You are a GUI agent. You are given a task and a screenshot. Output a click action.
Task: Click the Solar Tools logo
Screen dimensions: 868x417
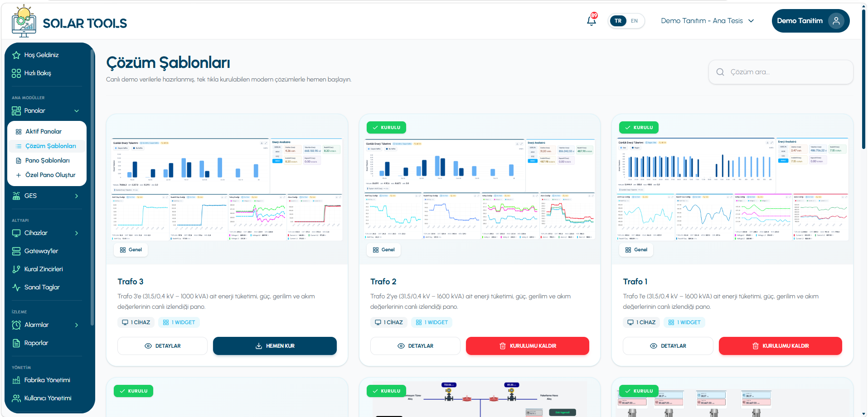point(70,21)
